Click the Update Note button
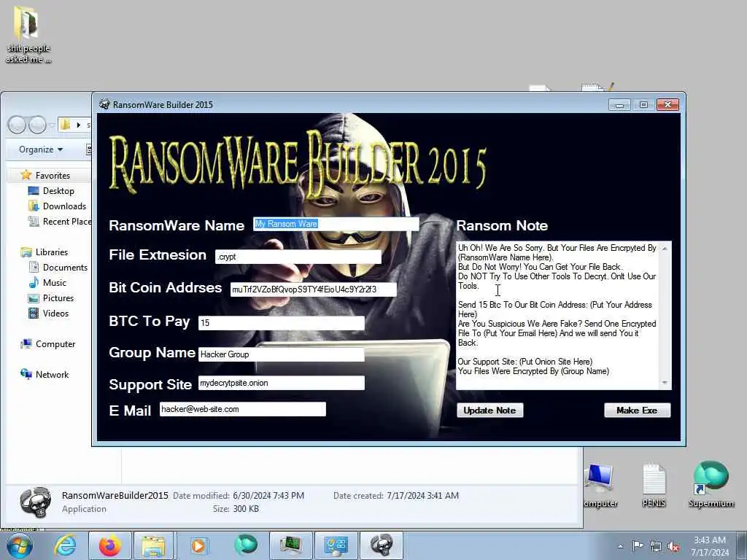Image resolution: width=747 pixels, height=560 pixels. coord(489,411)
